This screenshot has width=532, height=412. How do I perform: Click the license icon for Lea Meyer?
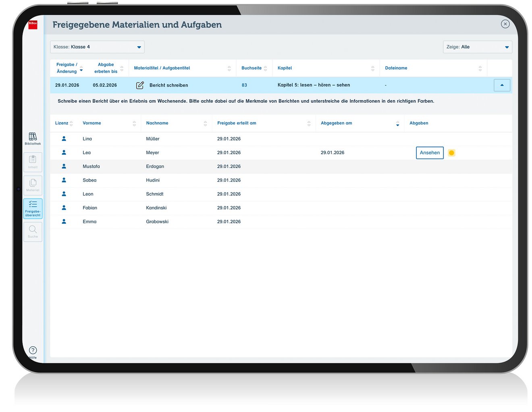coord(64,152)
